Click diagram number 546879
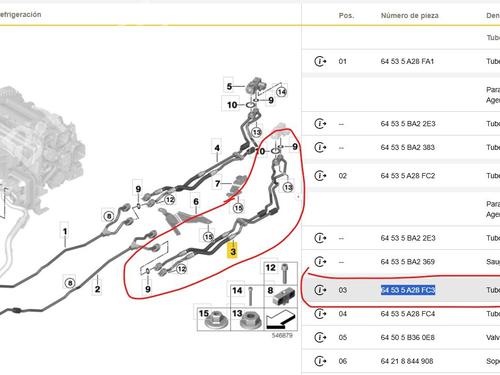500x375 pixels. 282,335
